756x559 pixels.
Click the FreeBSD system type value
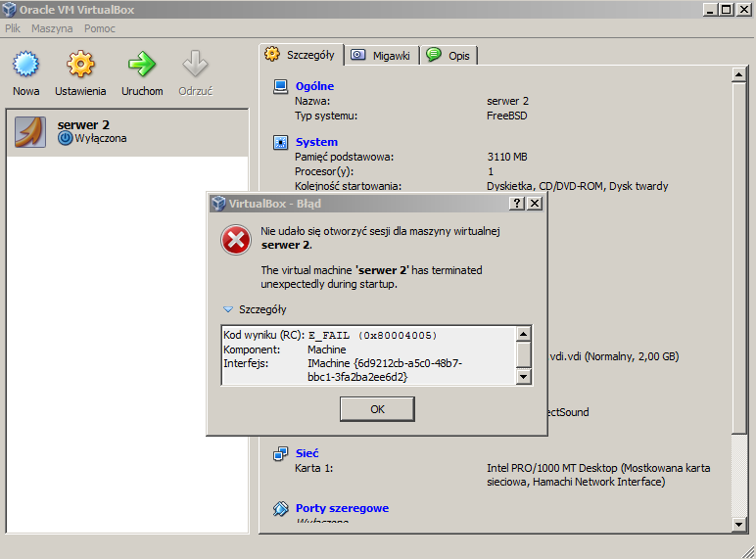(x=506, y=116)
